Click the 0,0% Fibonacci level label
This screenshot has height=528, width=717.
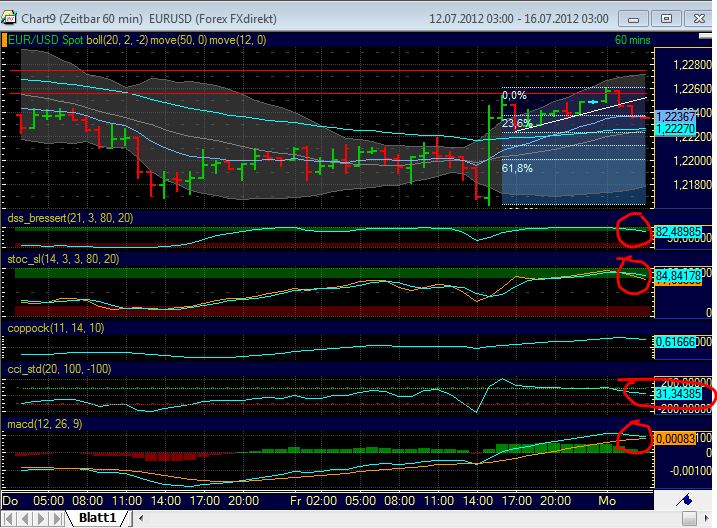514,96
